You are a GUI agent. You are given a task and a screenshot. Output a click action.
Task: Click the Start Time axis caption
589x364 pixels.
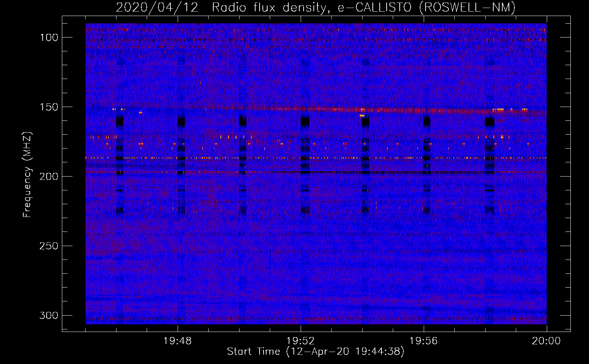pyautogui.click(x=316, y=352)
